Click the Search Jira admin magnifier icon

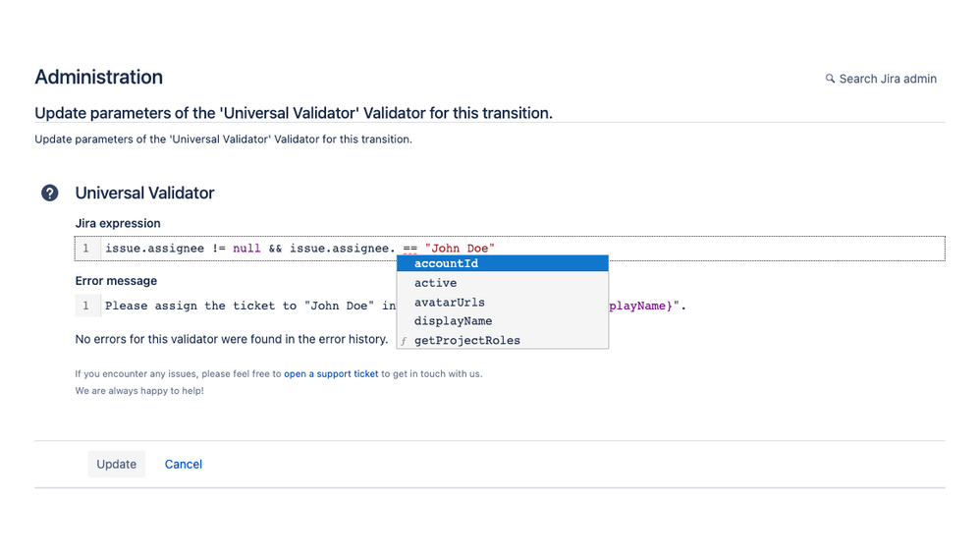(830, 79)
